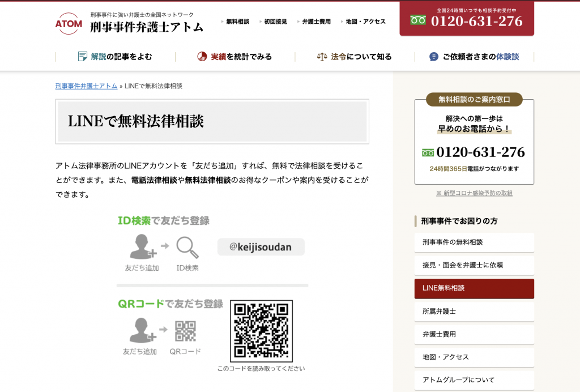Click the ATOM circular logo

pyautogui.click(x=69, y=24)
